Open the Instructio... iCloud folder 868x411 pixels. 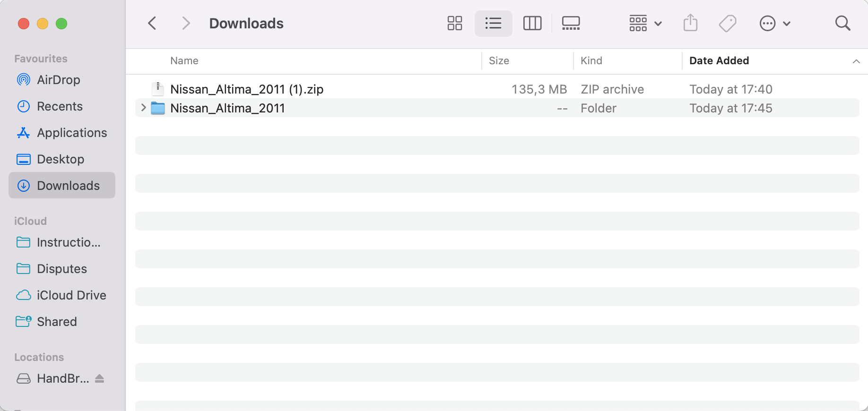[x=62, y=242]
